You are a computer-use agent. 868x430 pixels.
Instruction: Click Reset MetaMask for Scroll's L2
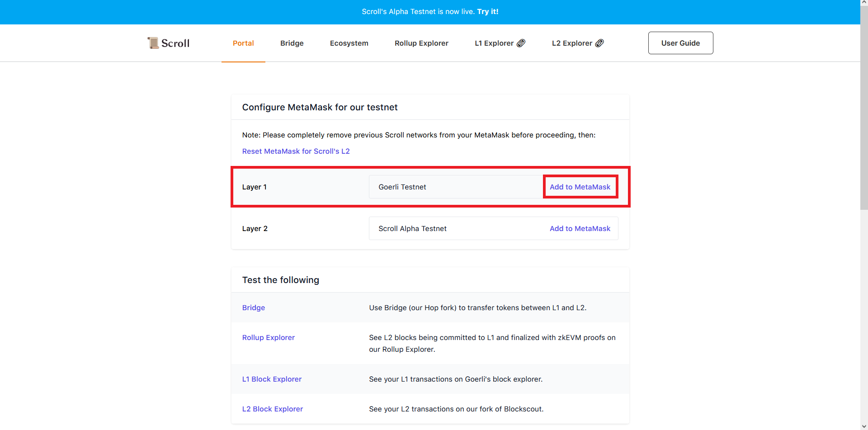coord(296,151)
